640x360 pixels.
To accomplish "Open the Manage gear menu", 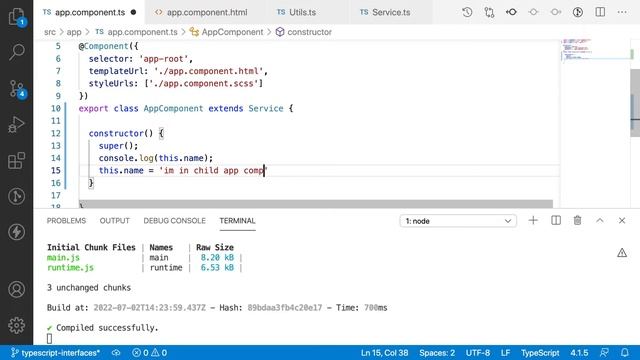I will 16,325.
